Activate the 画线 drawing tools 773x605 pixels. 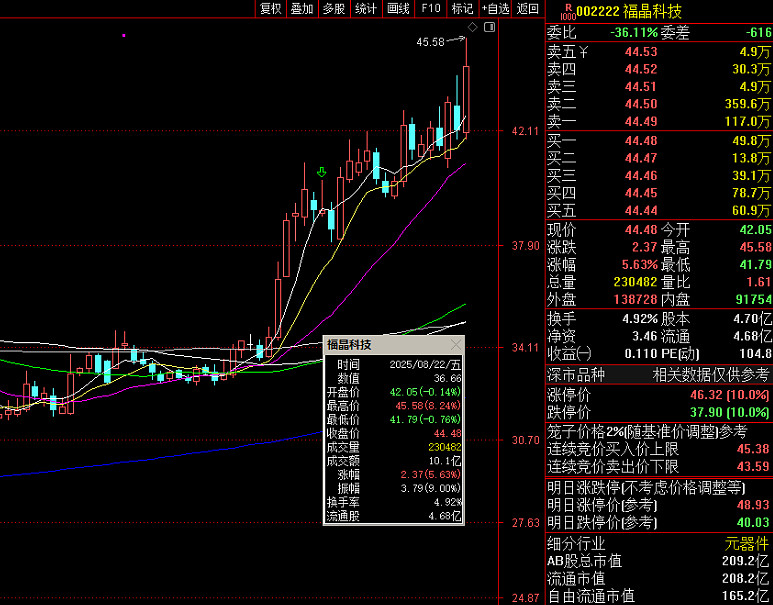click(398, 8)
